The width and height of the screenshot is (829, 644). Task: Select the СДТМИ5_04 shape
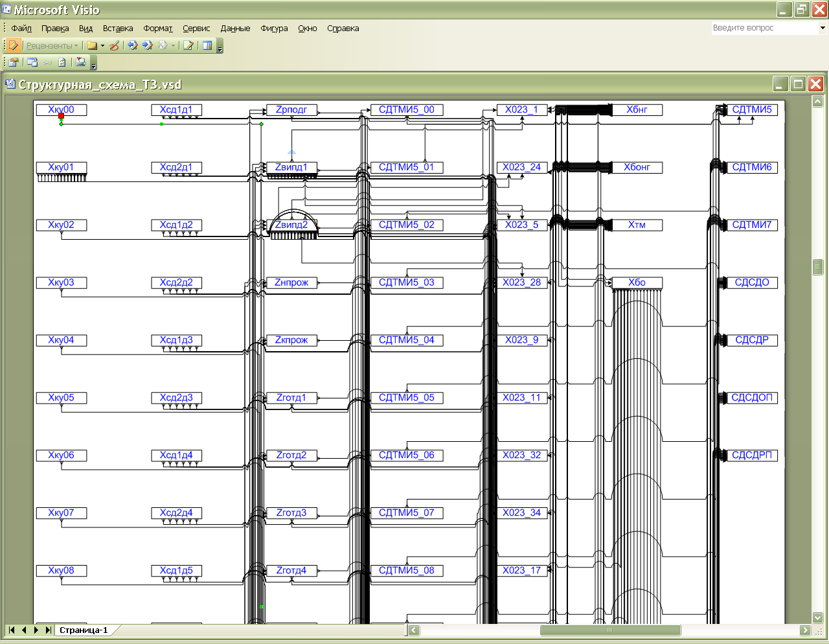[x=407, y=340]
